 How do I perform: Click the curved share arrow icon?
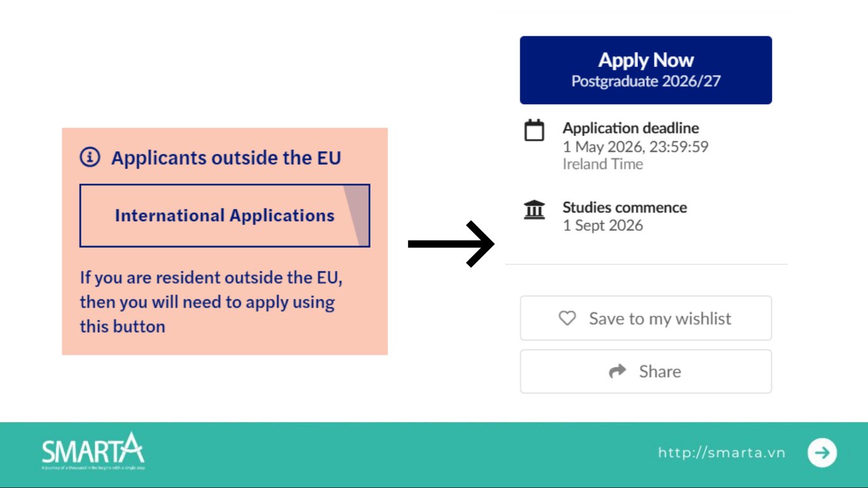pyautogui.click(x=617, y=371)
